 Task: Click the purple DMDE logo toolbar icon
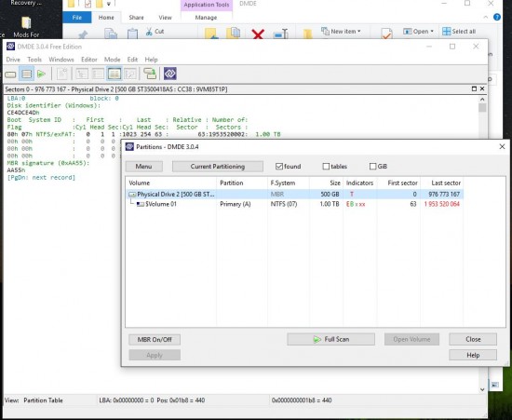[x=170, y=74]
